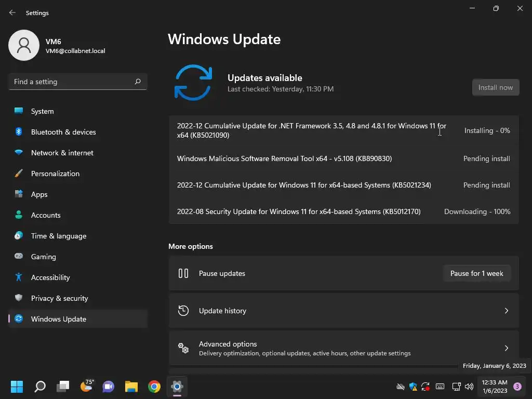Click the Settings gear taskbar icon
This screenshot has height=399, width=532.
point(177,386)
